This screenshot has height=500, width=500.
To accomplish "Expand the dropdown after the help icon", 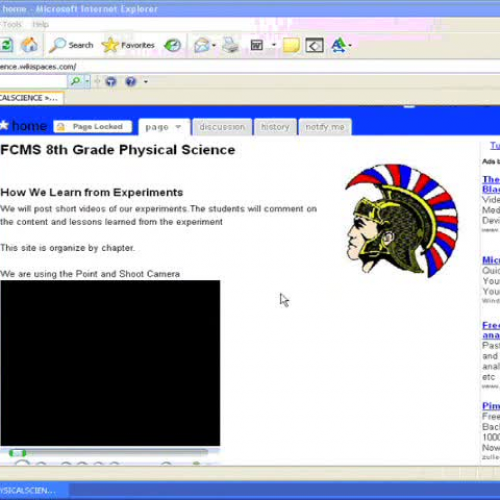I will click(x=146, y=81).
